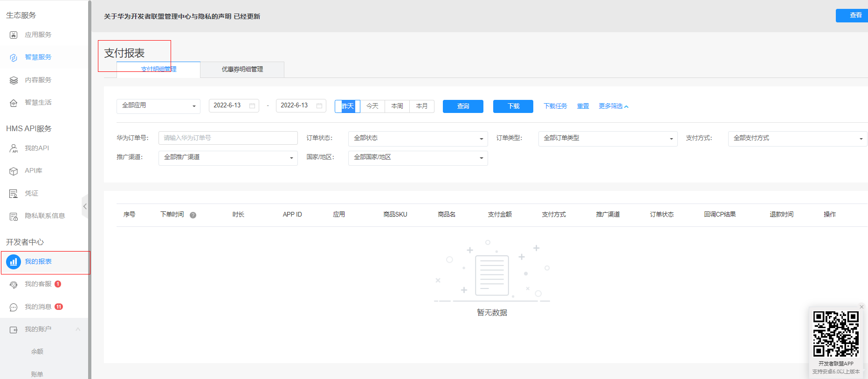Click the 查看 button in the notice banner
Viewport: 868px width, 379px height.
click(x=852, y=15)
